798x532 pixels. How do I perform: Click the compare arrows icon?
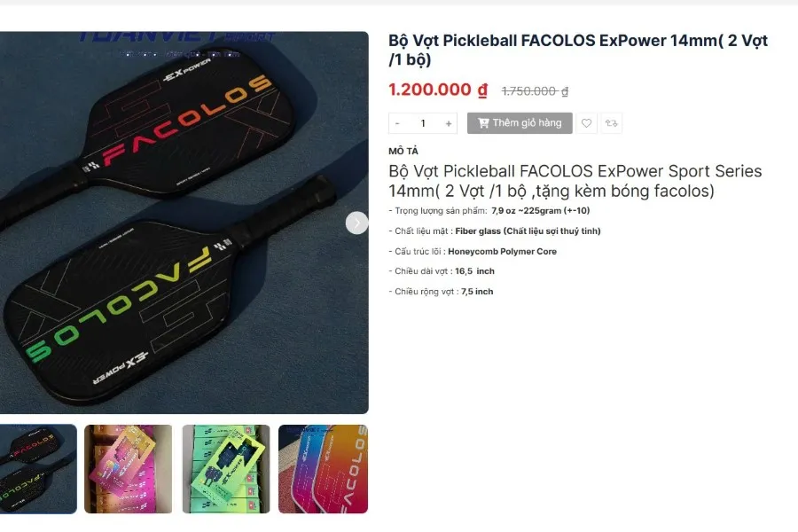[611, 123]
